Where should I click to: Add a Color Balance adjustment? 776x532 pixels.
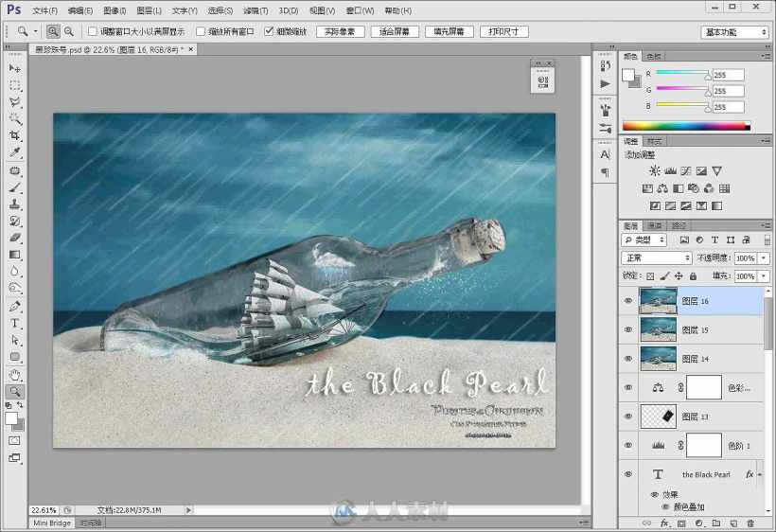[x=662, y=188]
